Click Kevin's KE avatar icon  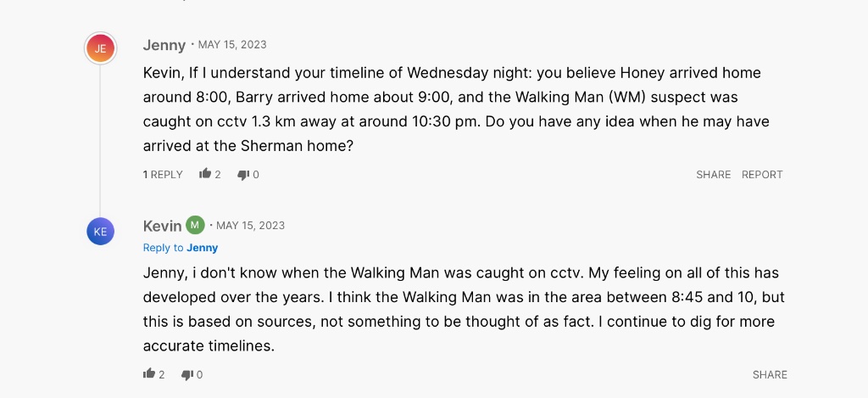point(100,230)
